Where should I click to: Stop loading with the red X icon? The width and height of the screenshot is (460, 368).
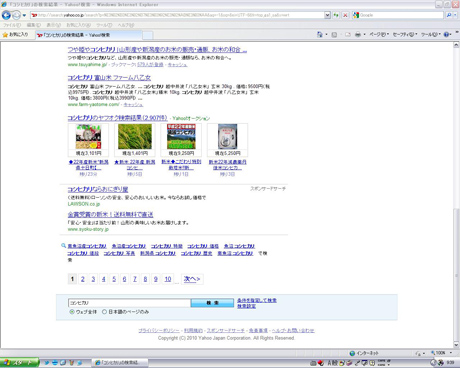coord(345,15)
